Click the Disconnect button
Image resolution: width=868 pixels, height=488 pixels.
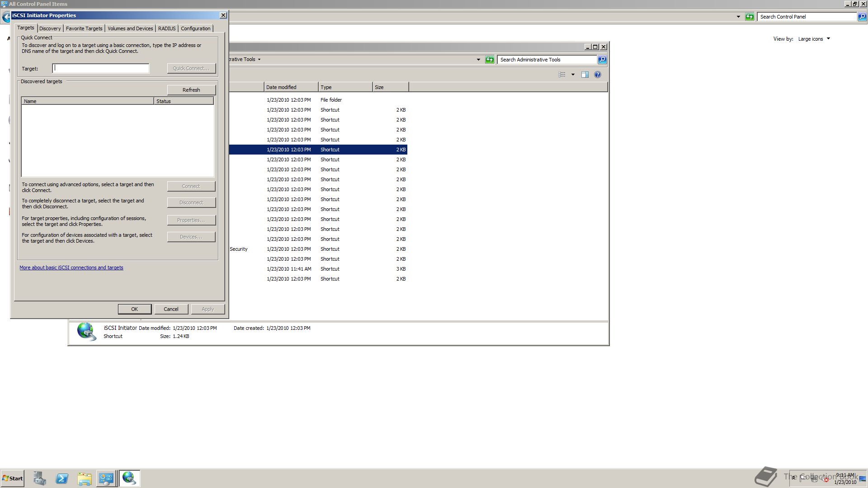point(191,202)
